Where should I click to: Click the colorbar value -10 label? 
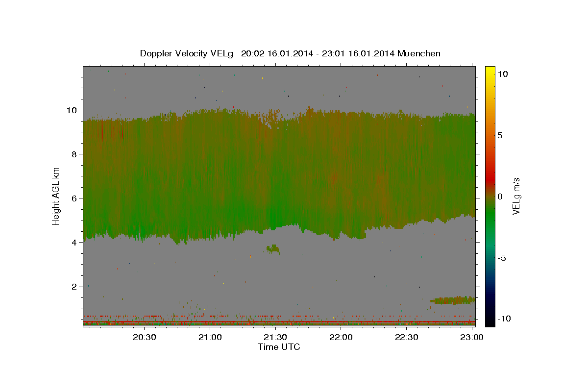pos(504,318)
